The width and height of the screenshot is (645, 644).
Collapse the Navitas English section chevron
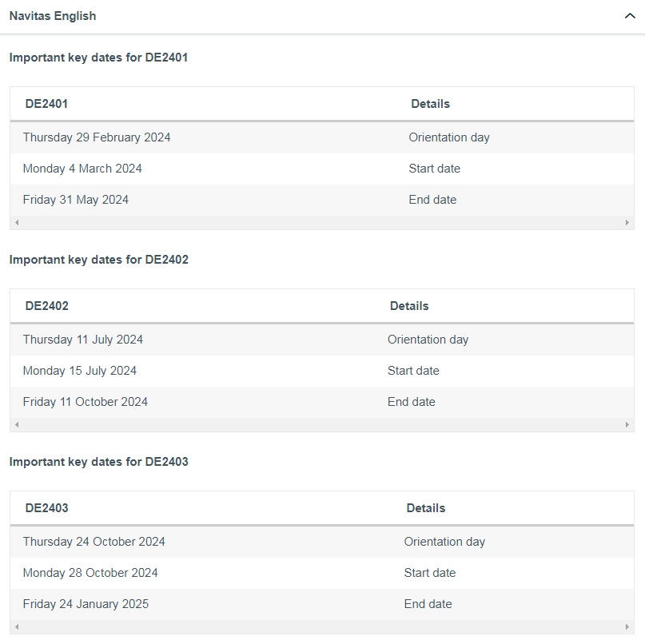pos(629,17)
